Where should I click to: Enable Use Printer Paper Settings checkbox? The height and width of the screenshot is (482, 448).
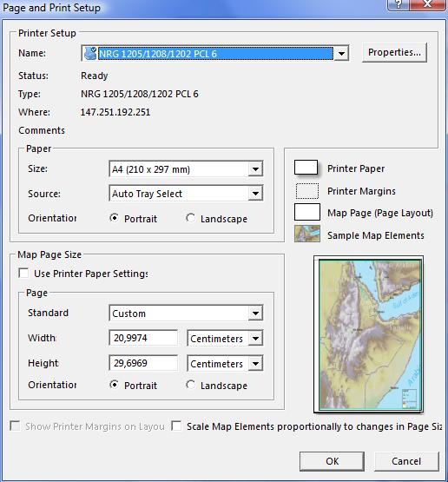[x=24, y=273]
